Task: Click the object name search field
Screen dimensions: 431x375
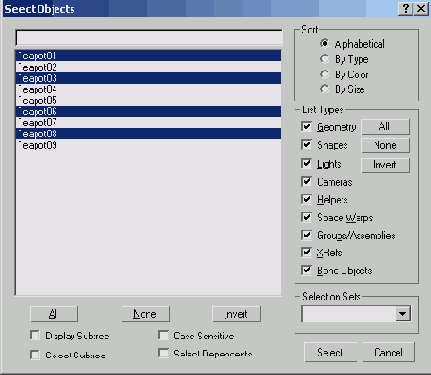Action: coord(149,38)
